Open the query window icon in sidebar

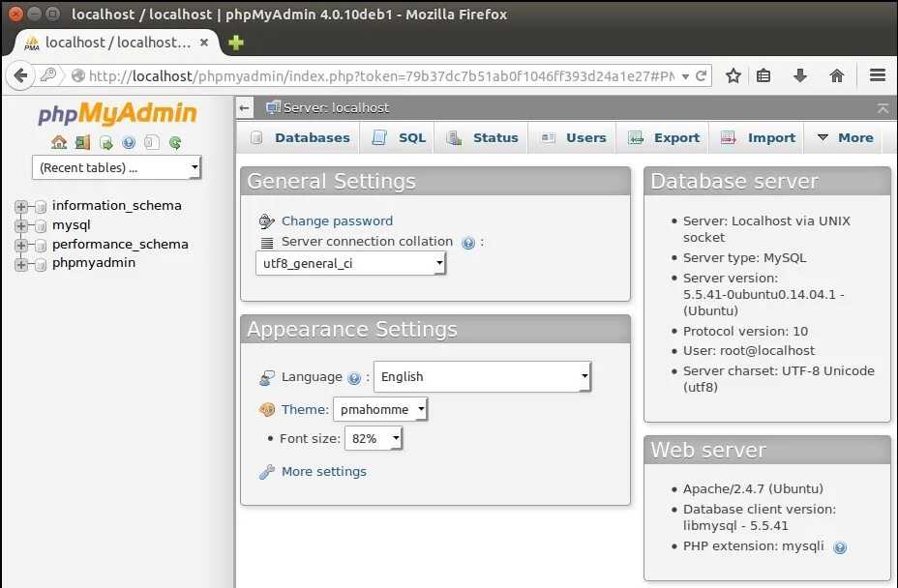pos(105,142)
